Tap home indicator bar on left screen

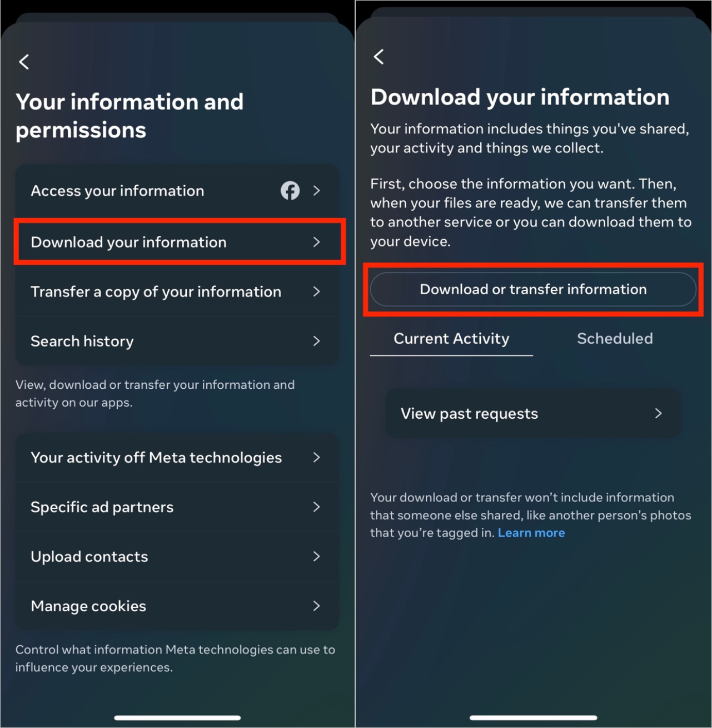coord(177,717)
